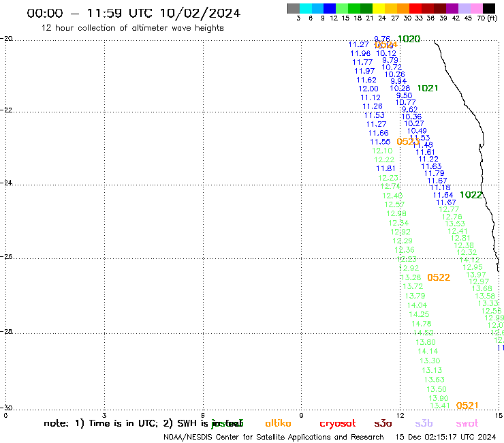
Task: Select the wave height reading '11.12'
Action: 371,98
